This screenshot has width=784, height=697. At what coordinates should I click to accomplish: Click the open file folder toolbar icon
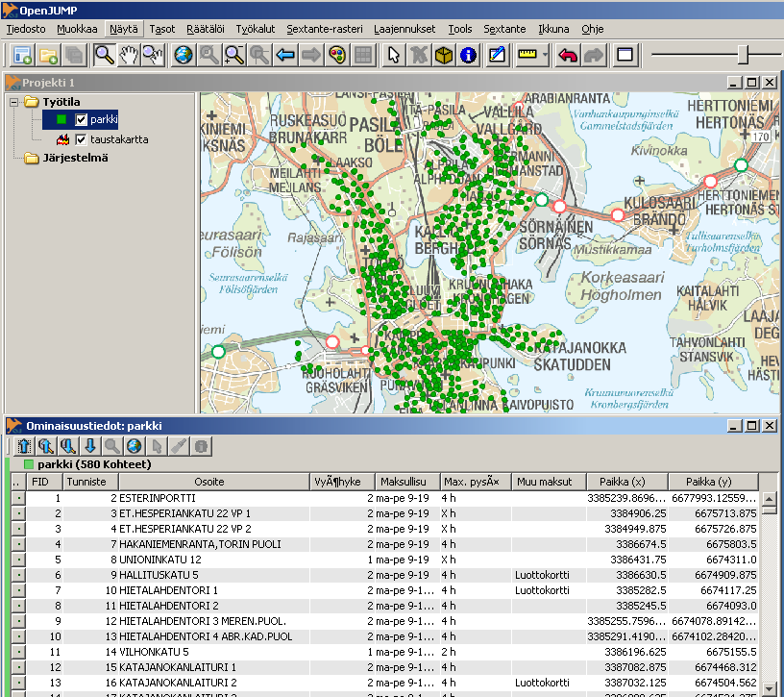[48, 55]
